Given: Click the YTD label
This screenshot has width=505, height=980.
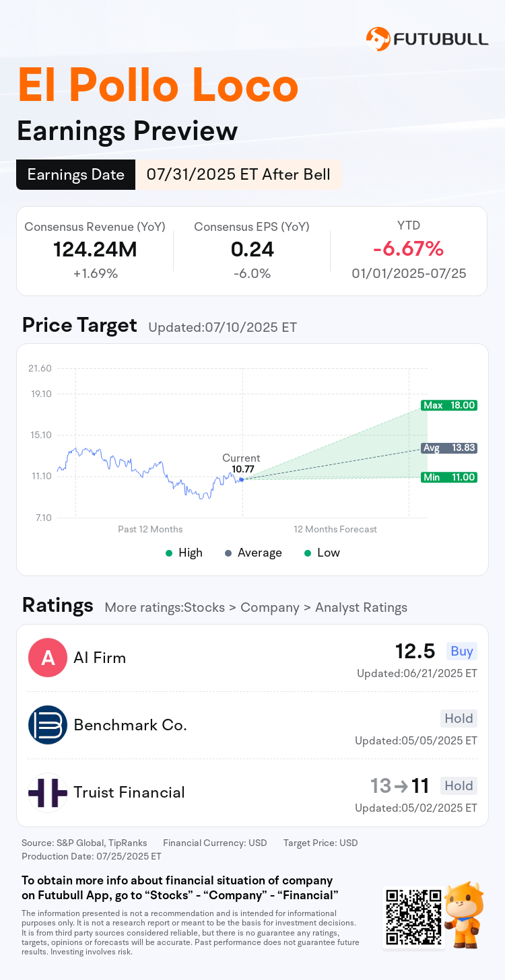Looking at the screenshot, I should [409, 227].
